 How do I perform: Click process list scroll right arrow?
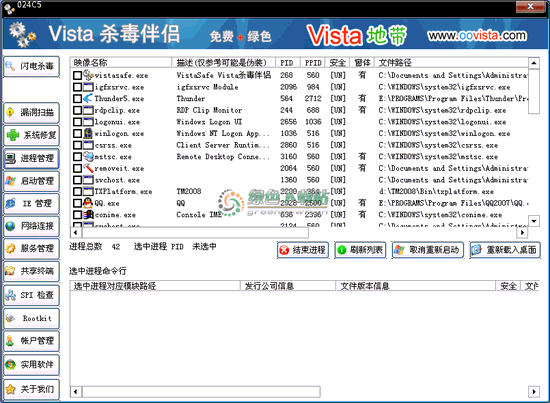click(x=522, y=232)
